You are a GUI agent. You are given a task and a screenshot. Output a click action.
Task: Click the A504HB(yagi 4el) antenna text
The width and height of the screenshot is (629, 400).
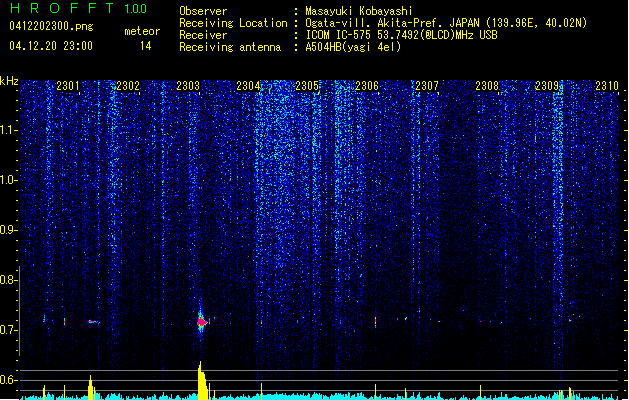pos(353,47)
